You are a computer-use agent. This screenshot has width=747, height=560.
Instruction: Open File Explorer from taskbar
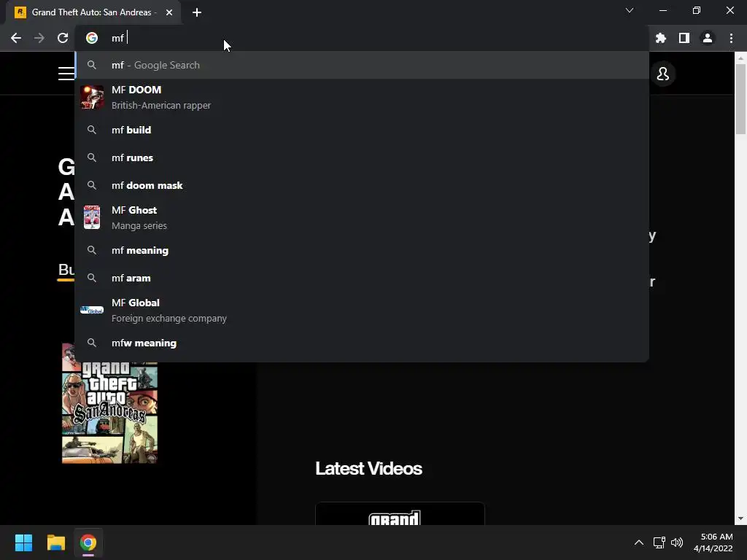click(55, 542)
